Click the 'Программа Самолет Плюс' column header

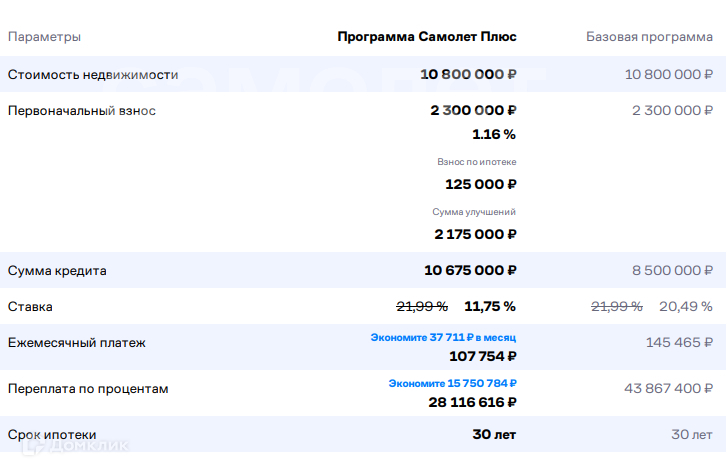(427, 37)
